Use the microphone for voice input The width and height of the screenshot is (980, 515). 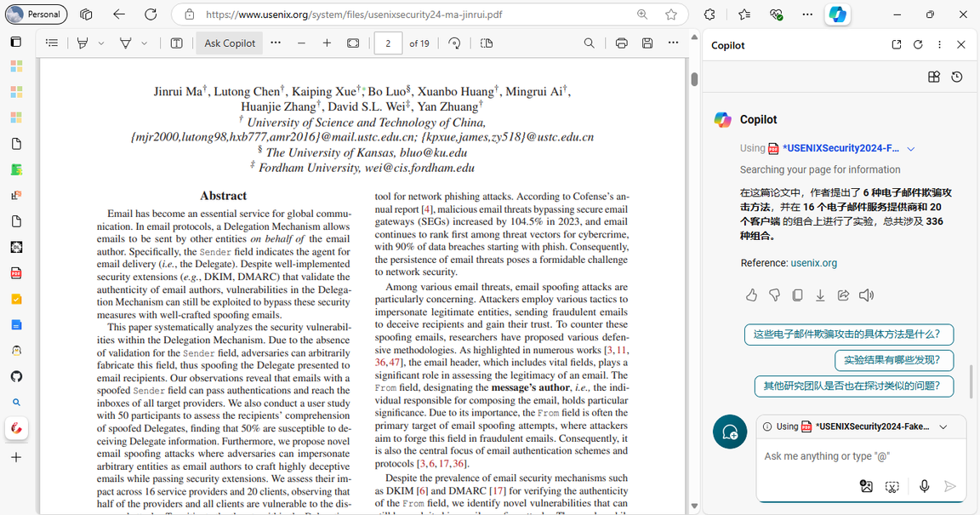(925, 486)
